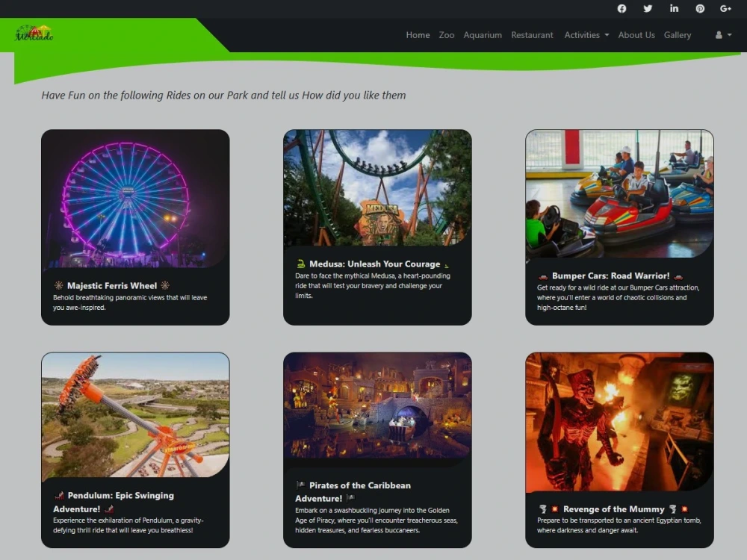Viewport: 747px width, 560px height.
Task: Click the Ferris wheel photo
Action: click(x=135, y=199)
